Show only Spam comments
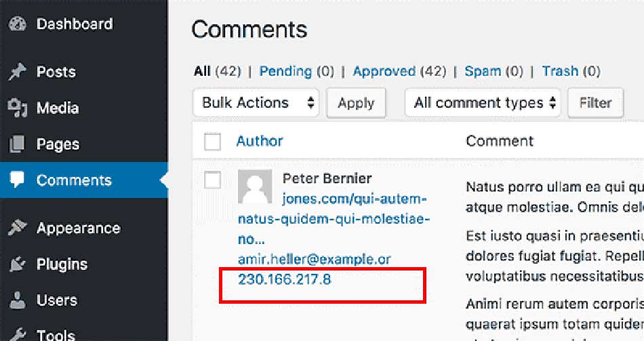The width and height of the screenshot is (644, 341). [483, 71]
